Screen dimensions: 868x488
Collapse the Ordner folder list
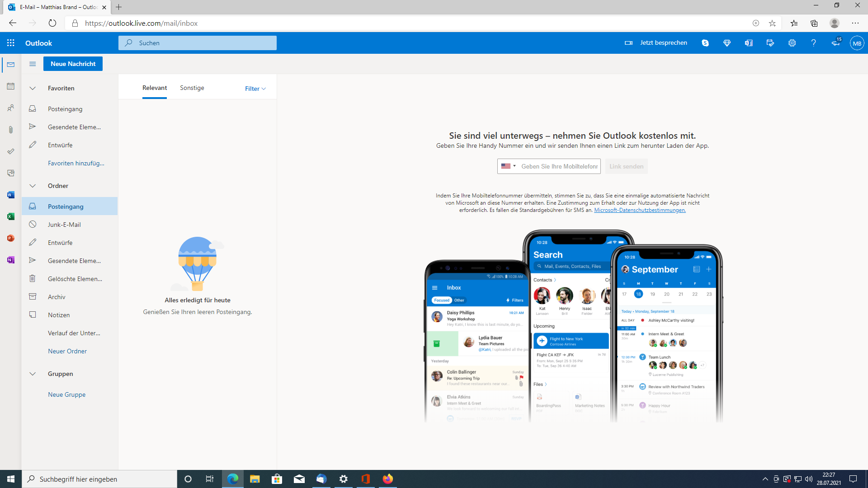click(33, 186)
